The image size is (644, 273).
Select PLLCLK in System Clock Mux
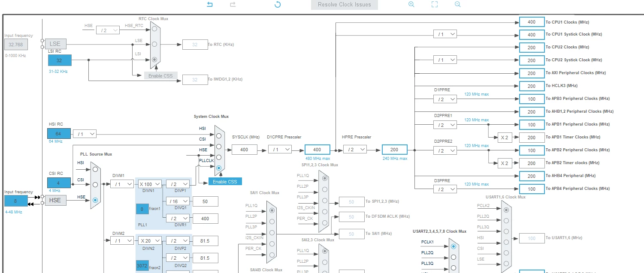click(x=219, y=168)
